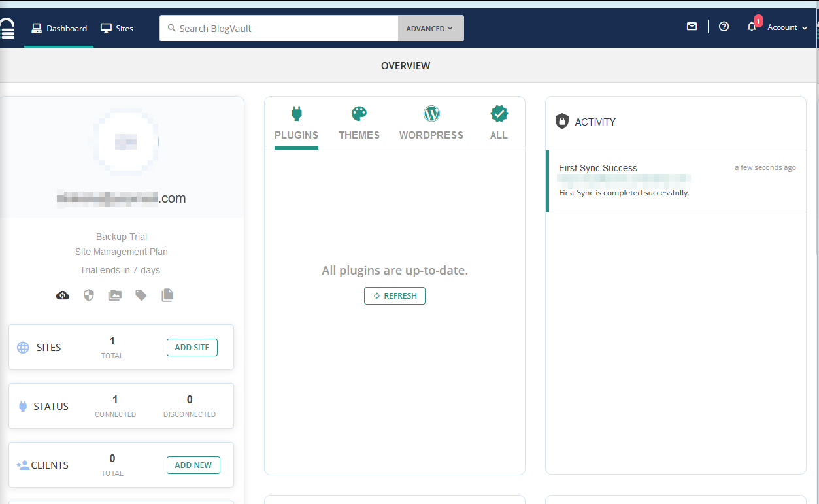
Task: Click the 'a few seconds ago' timestamp
Action: [765, 168]
